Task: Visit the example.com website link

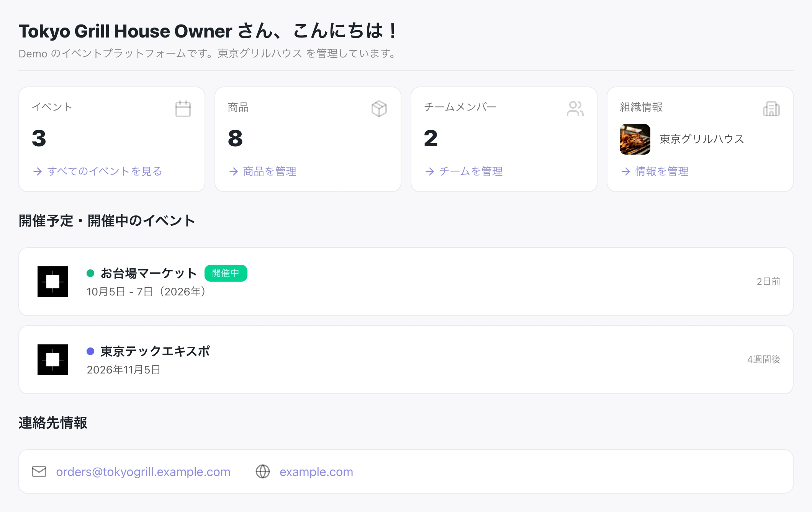Action: point(316,472)
